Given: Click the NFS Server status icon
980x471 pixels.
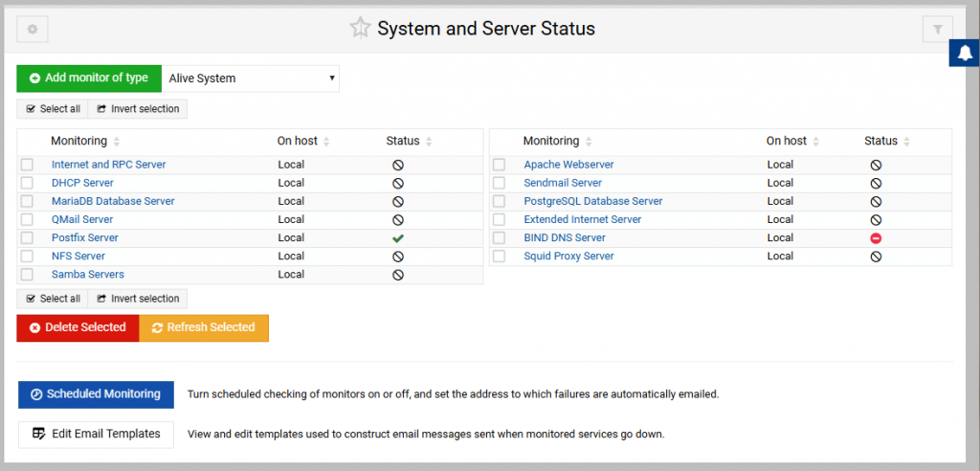Looking at the screenshot, I should 397,256.
